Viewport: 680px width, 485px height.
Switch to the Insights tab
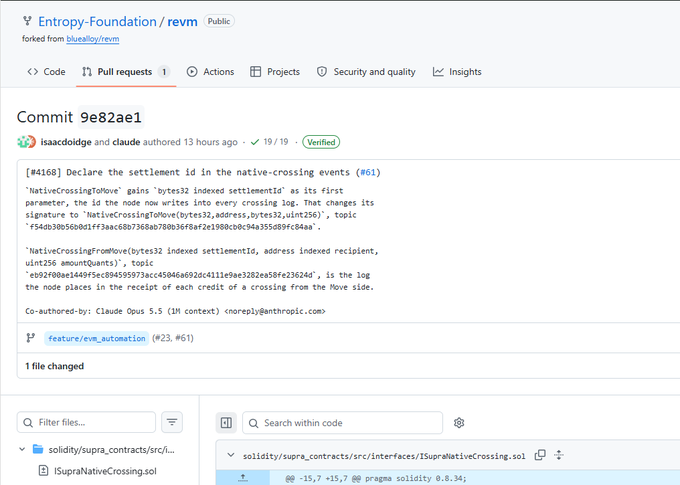(457, 72)
